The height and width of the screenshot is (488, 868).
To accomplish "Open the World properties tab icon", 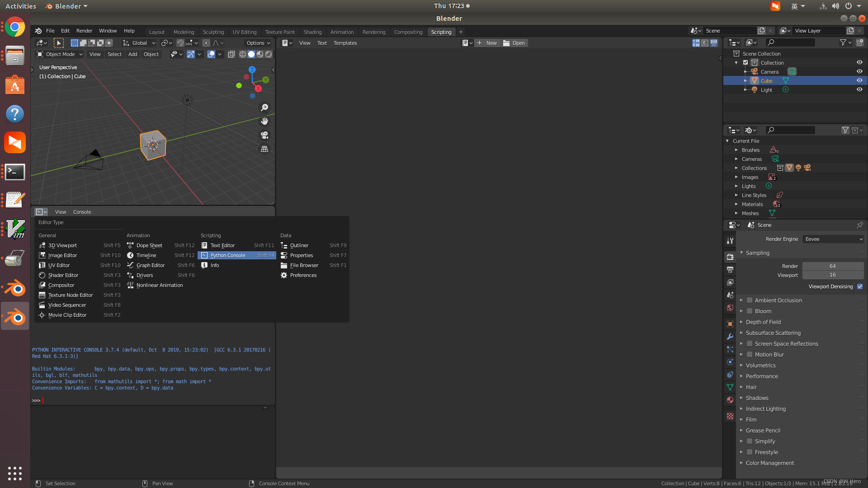I will 730,308.
